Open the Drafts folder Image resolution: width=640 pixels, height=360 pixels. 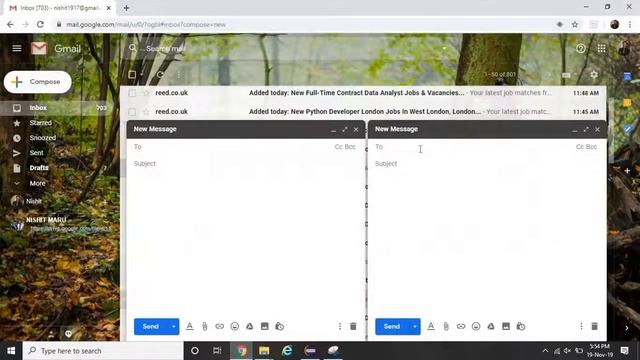tap(39, 168)
